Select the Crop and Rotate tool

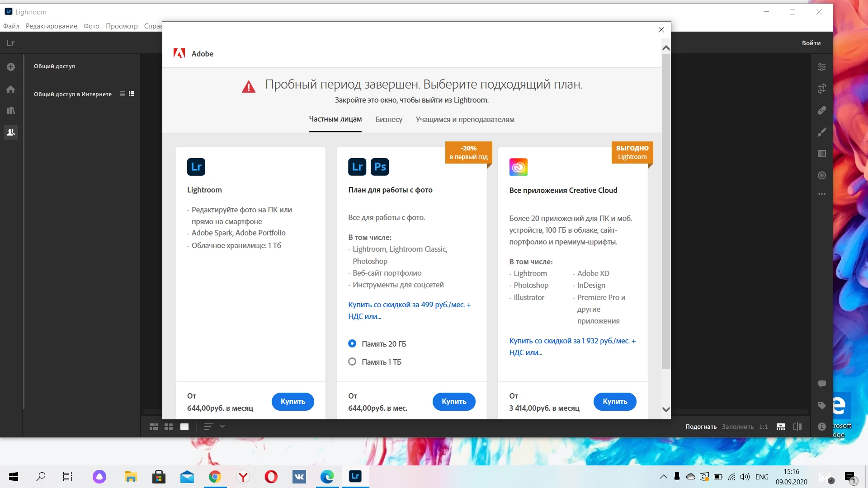tap(822, 89)
